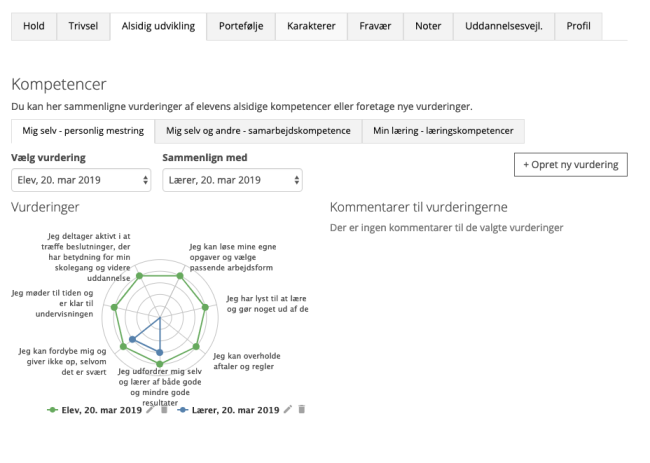
Task: Click the blue teacher data point on bottom axis
Action: coord(160,352)
